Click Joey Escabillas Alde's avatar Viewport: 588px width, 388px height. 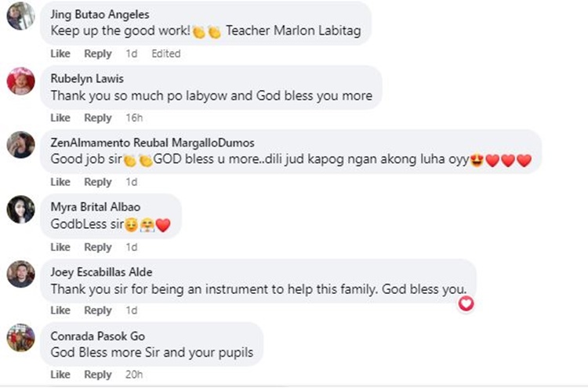(20, 274)
